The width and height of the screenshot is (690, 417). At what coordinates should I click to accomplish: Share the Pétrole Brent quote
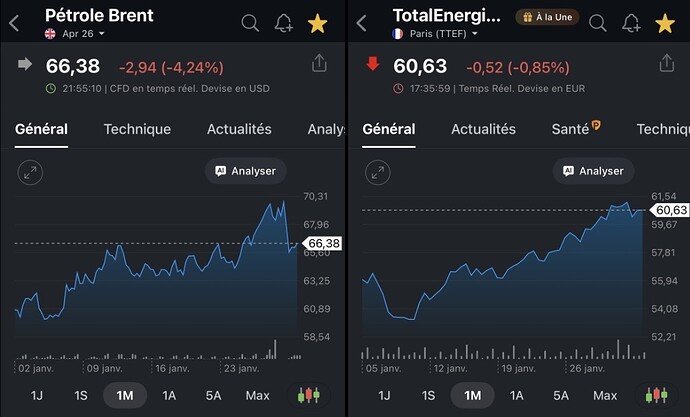tap(319, 63)
